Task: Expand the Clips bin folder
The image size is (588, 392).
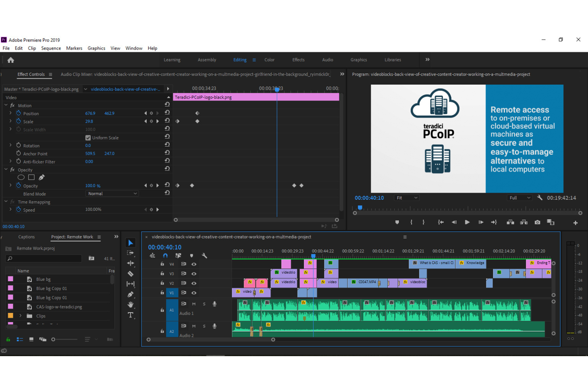Action: pyautogui.click(x=20, y=316)
